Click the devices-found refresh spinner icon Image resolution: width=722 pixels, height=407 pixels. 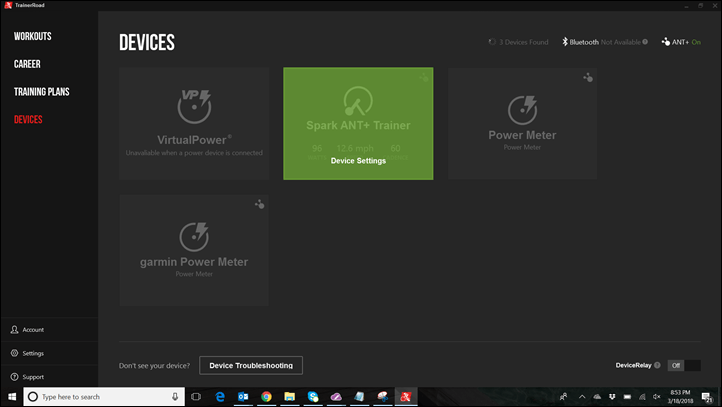(492, 42)
